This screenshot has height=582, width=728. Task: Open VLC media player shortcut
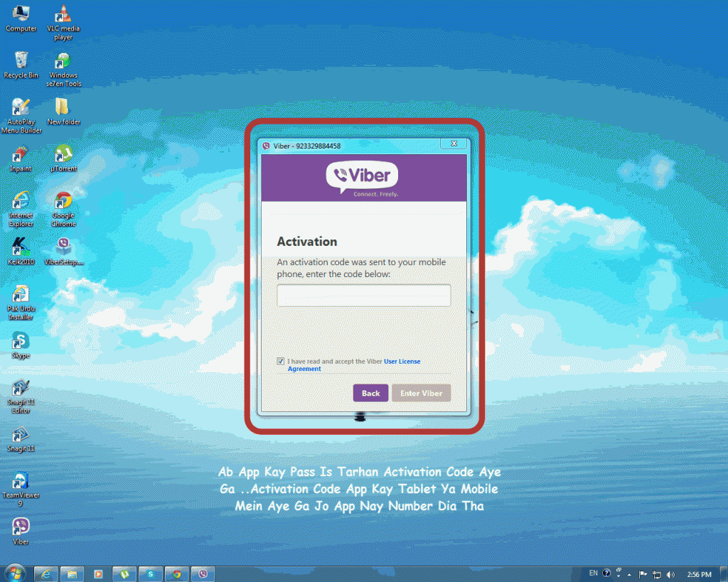pyautogui.click(x=63, y=23)
